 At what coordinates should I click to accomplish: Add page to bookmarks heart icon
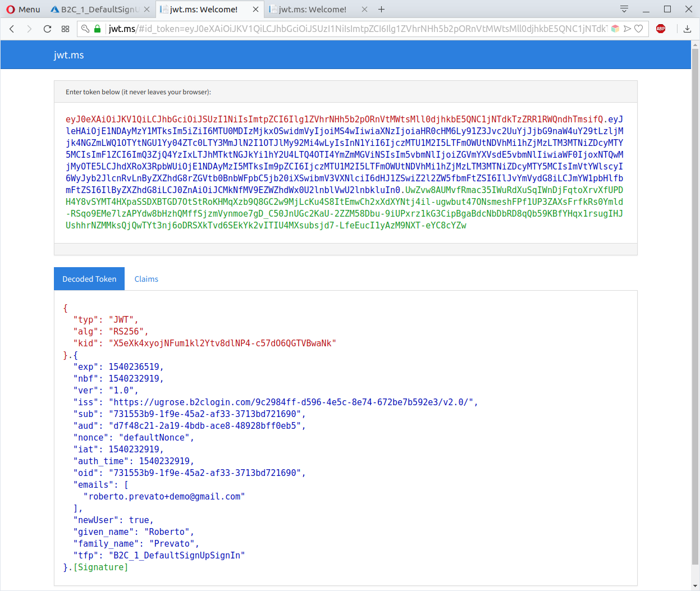pos(639,29)
